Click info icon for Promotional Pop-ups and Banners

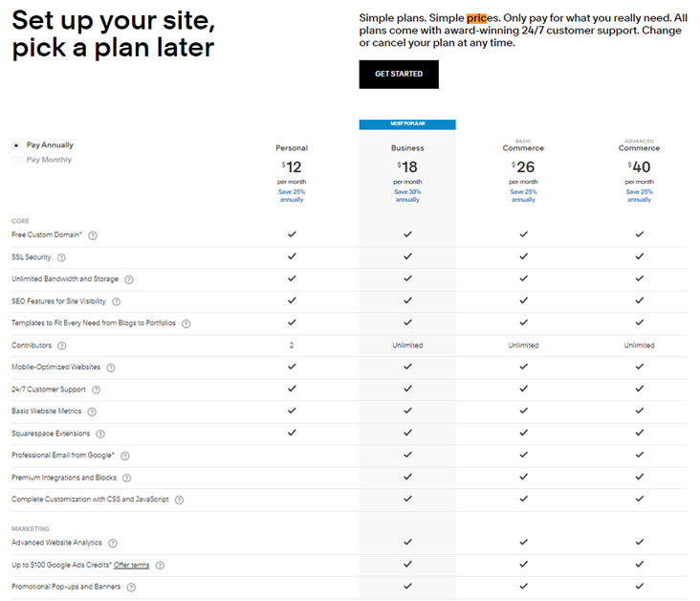(x=131, y=587)
